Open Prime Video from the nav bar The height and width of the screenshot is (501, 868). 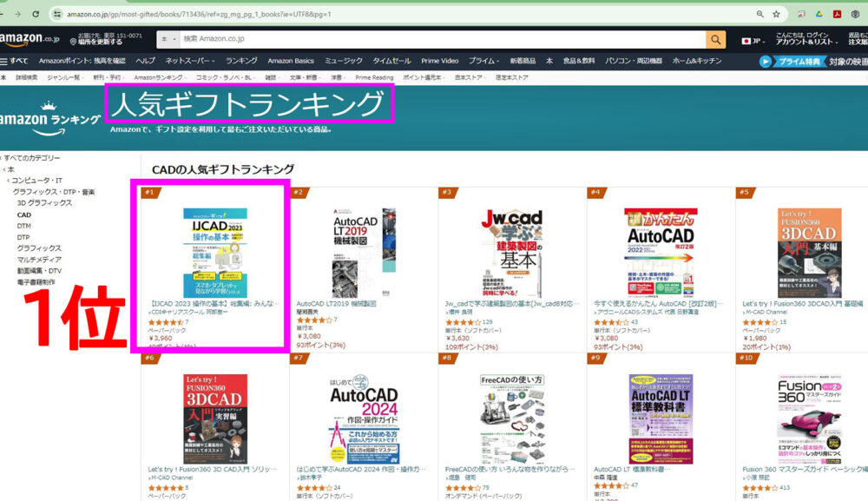pyautogui.click(x=439, y=61)
